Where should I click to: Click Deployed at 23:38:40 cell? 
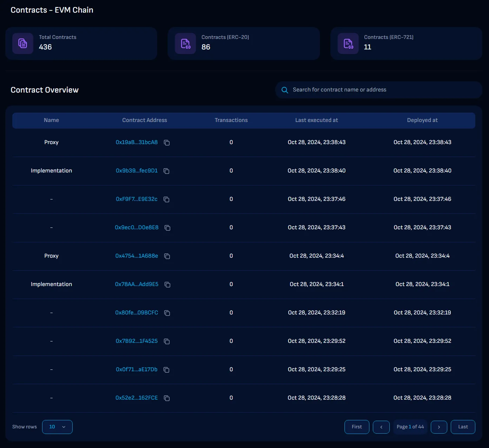[422, 171]
